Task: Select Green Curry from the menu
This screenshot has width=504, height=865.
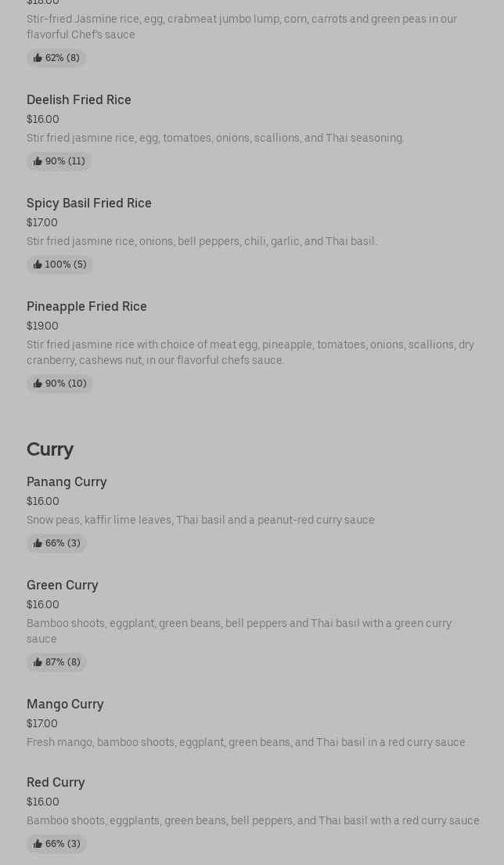Action: pos(63,586)
